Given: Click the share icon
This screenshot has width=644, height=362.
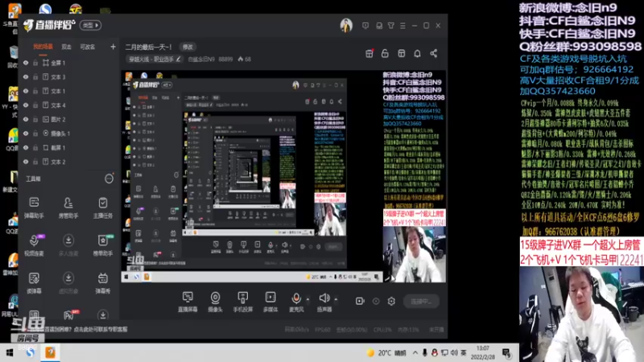Looking at the screenshot, I should [x=434, y=53].
